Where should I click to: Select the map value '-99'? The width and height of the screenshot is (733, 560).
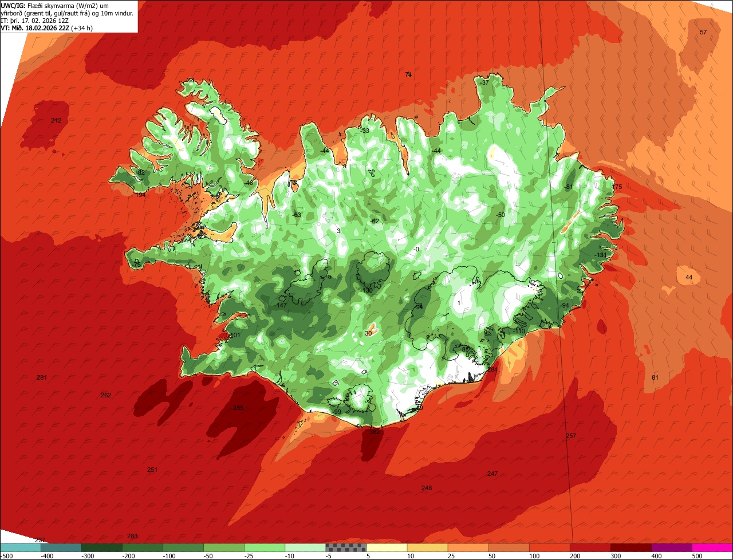click(x=337, y=412)
